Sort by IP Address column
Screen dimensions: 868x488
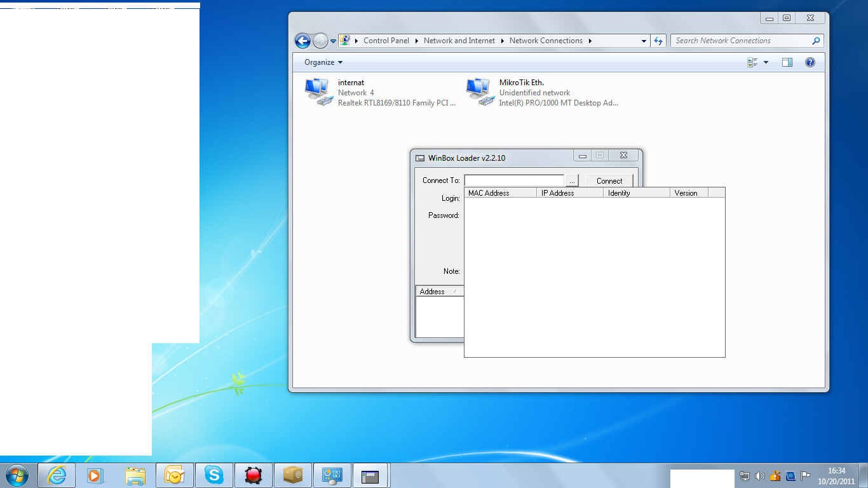pos(571,193)
